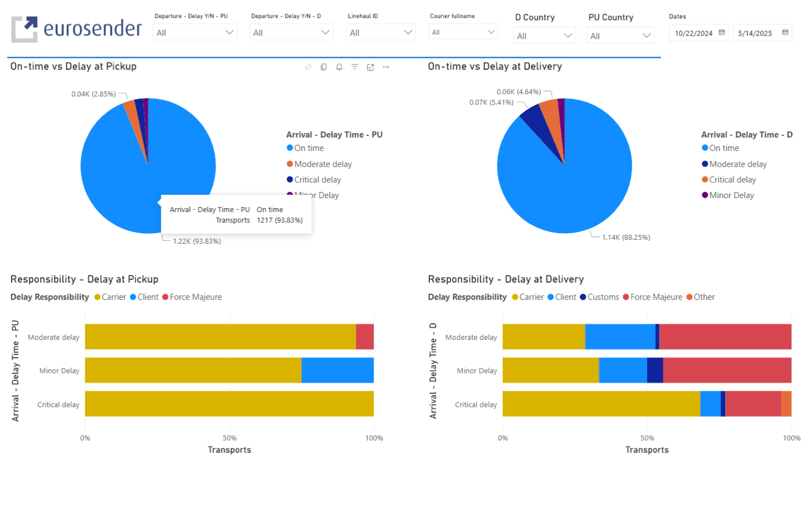Select Minor Delay in delivery pie legend

[x=728, y=195]
